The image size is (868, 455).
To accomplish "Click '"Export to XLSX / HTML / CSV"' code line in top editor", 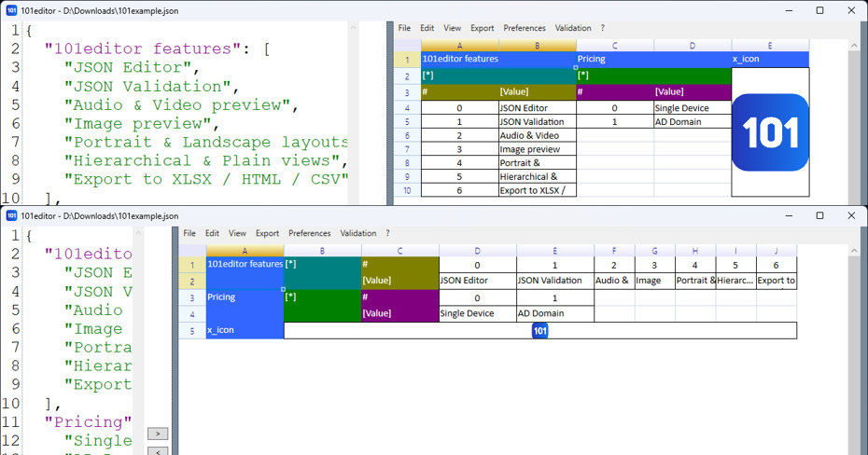I will [206, 180].
